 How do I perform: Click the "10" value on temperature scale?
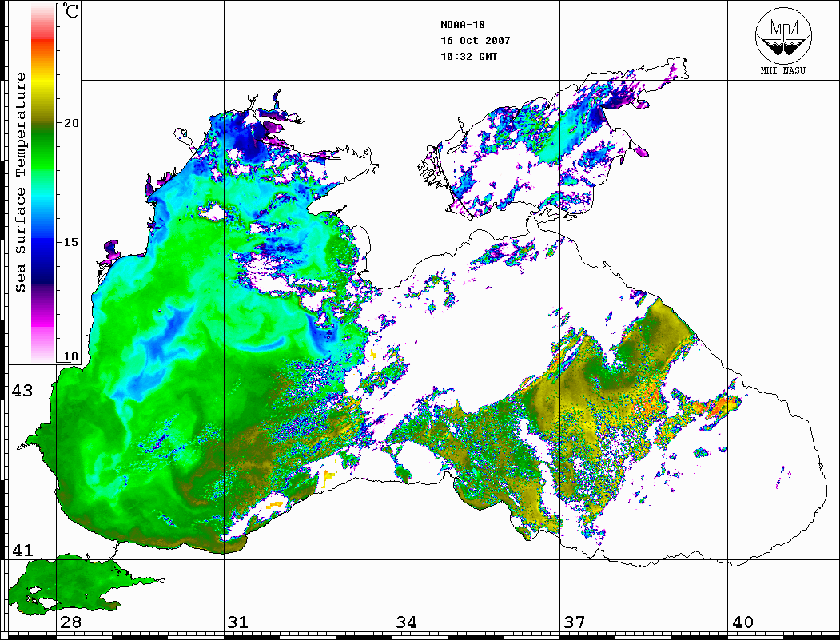70,356
